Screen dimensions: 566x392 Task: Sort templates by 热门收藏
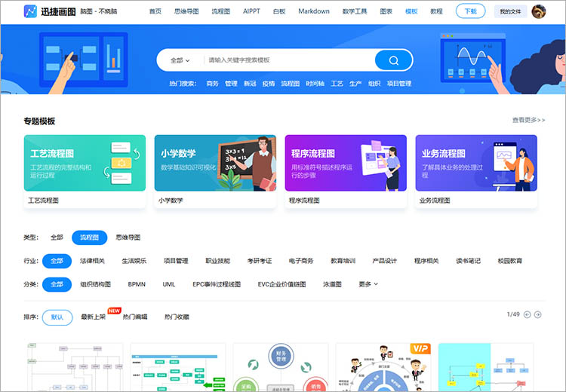point(177,317)
